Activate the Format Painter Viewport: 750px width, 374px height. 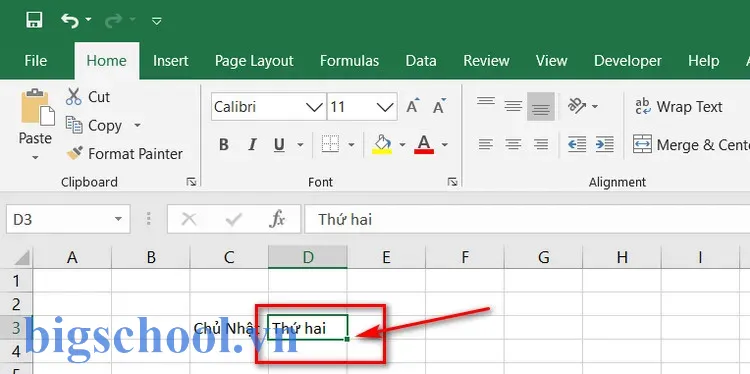tap(124, 154)
